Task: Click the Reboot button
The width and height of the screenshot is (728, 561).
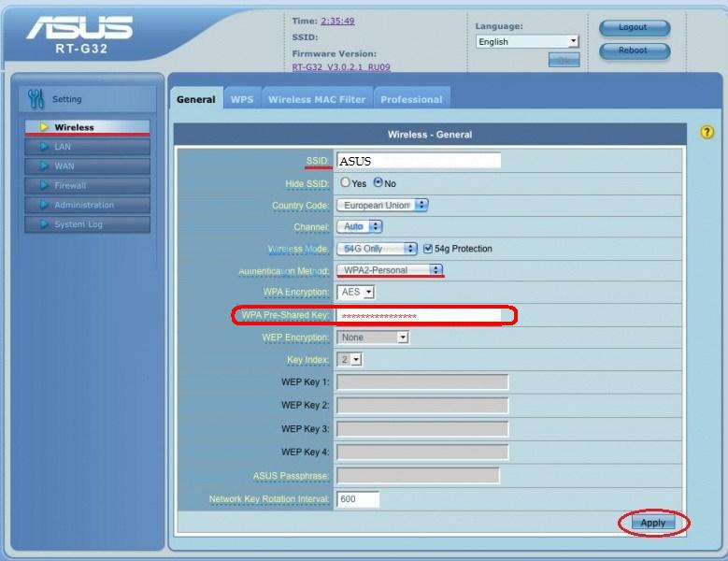Action: pyautogui.click(x=635, y=50)
